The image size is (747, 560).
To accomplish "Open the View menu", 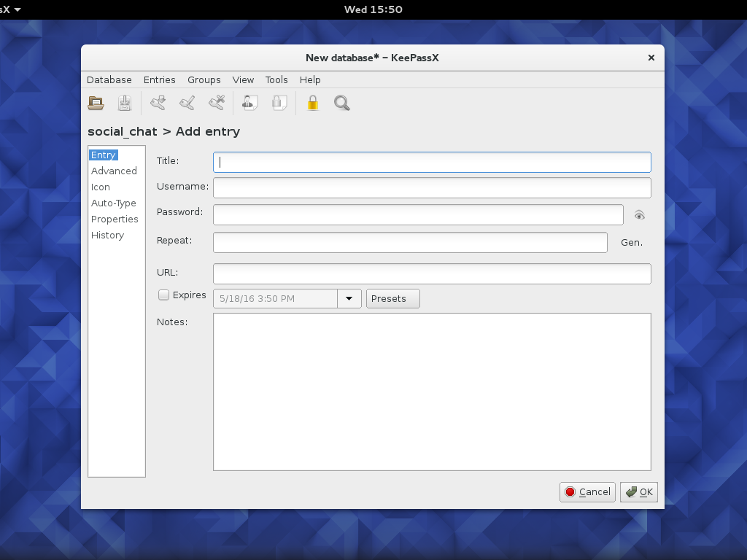I will pyautogui.click(x=243, y=79).
